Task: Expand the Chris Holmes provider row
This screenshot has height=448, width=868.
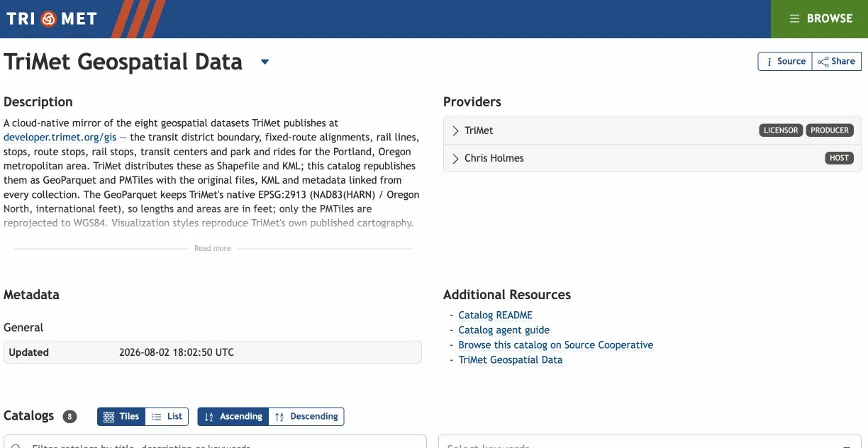Action: [652, 158]
